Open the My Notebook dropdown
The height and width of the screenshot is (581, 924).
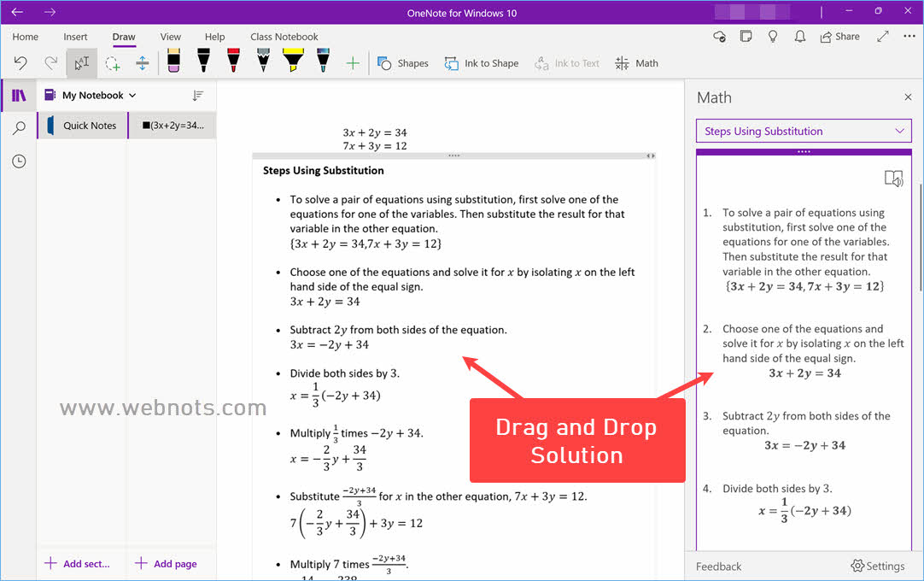coord(98,96)
